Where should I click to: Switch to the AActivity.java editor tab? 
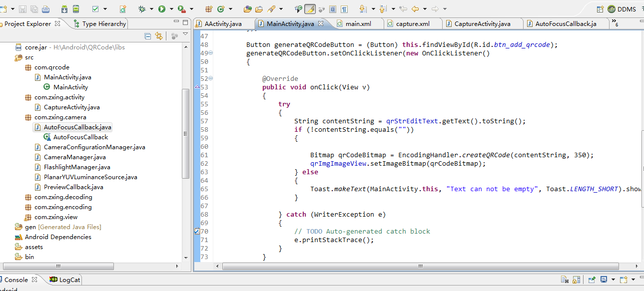click(223, 23)
